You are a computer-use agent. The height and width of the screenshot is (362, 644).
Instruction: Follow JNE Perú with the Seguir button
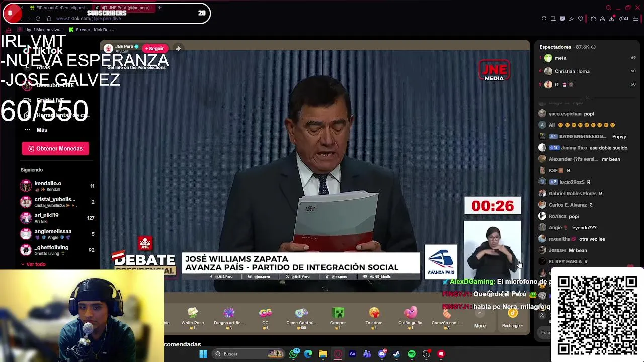point(155,49)
